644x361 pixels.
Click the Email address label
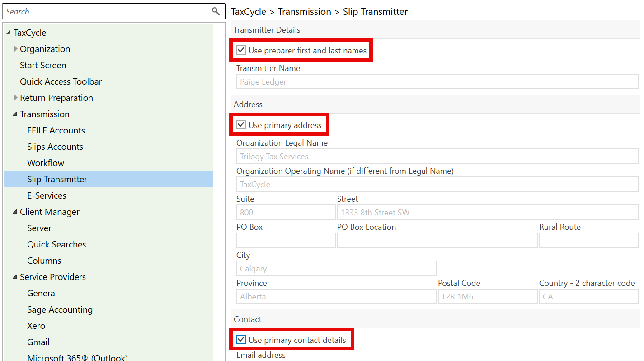coord(261,355)
